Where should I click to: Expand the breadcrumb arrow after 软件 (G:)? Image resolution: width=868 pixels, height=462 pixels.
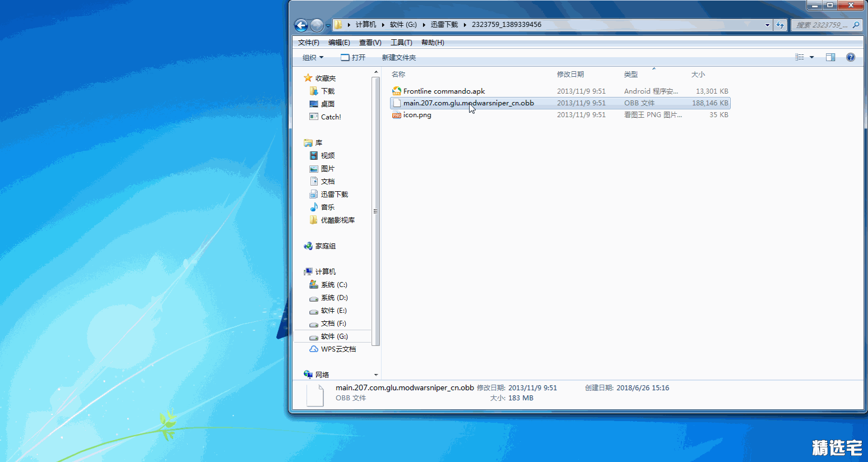tap(424, 25)
